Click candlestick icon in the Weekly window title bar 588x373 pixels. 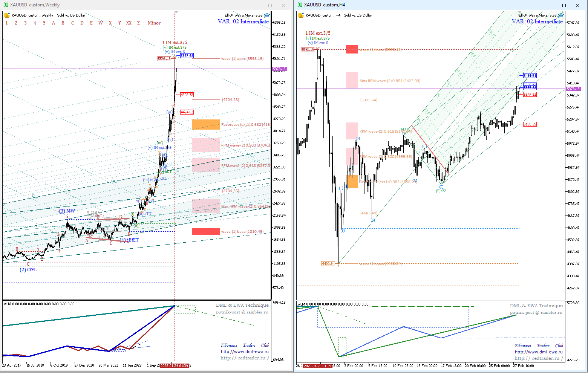click(x=6, y=5)
